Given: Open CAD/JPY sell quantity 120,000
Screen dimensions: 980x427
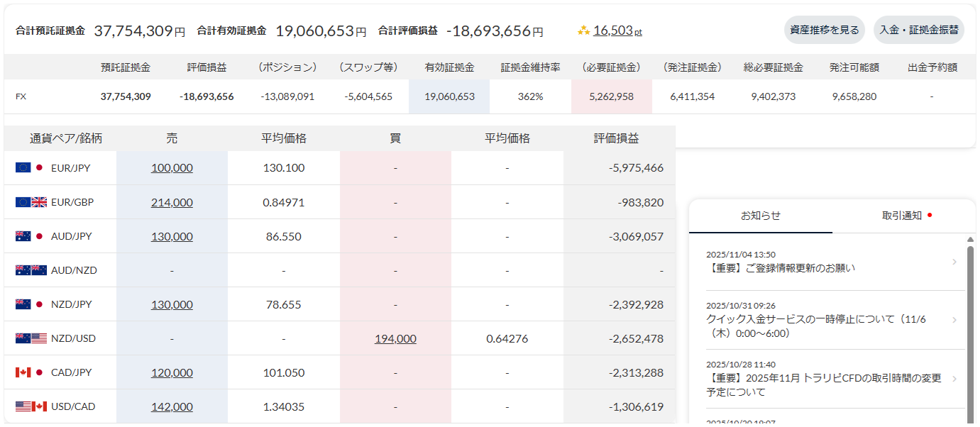Looking at the screenshot, I should pos(172,372).
